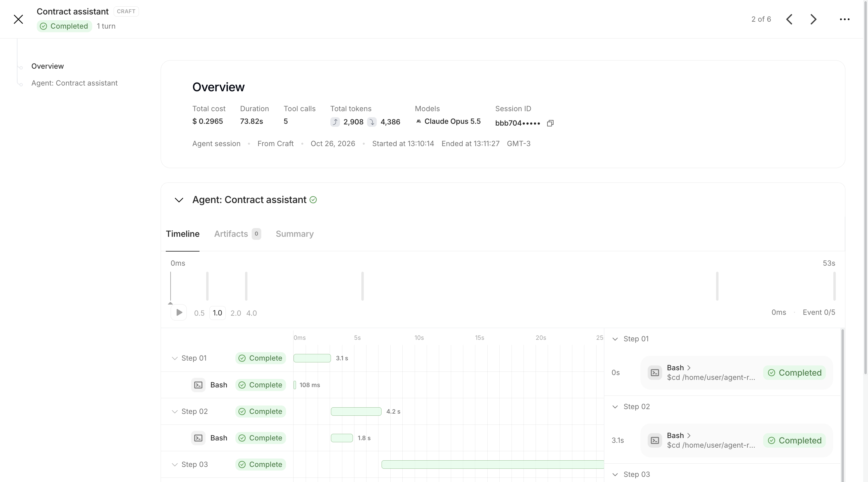868x482 pixels.
Task: Click the Anthropic model logo icon
Action: (419, 121)
